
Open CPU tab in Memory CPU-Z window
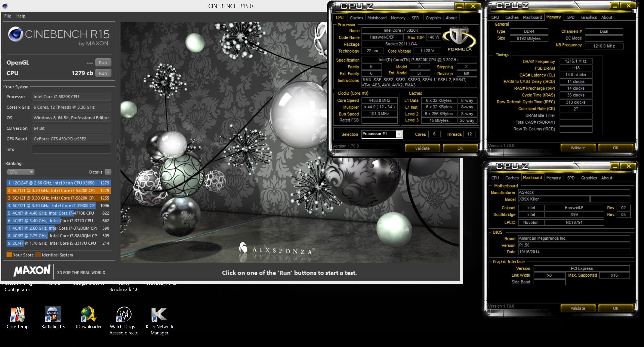click(495, 17)
